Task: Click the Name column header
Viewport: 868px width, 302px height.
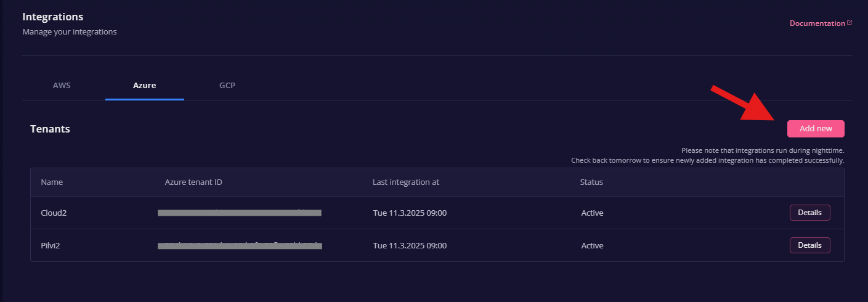Action: [52, 182]
